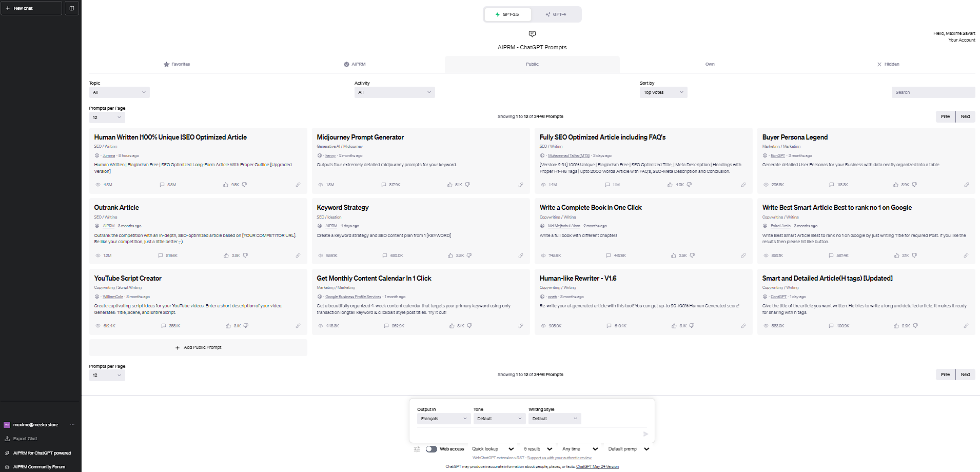Open the 5 results dropdown
The image size is (980, 472).
pyautogui.click(x=538, y=449)
